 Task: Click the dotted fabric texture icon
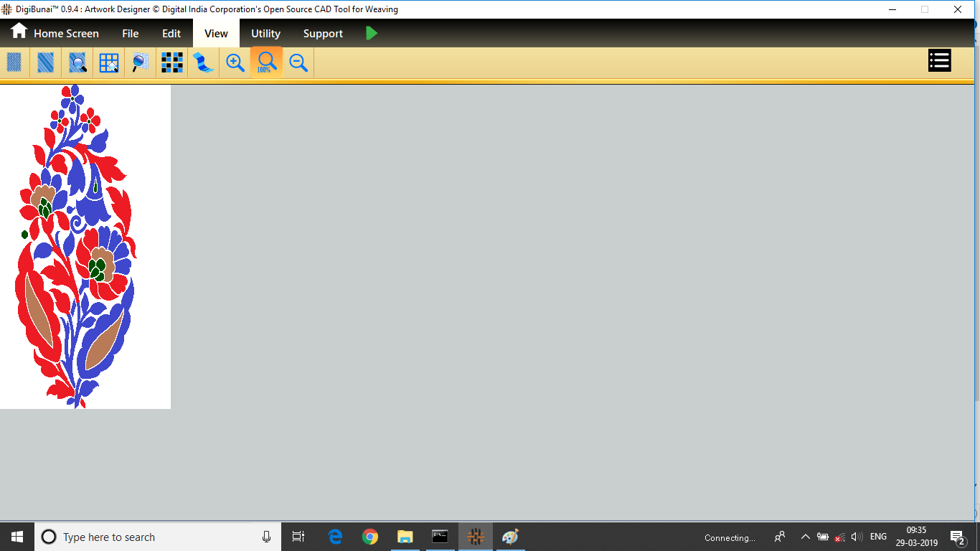14,62
